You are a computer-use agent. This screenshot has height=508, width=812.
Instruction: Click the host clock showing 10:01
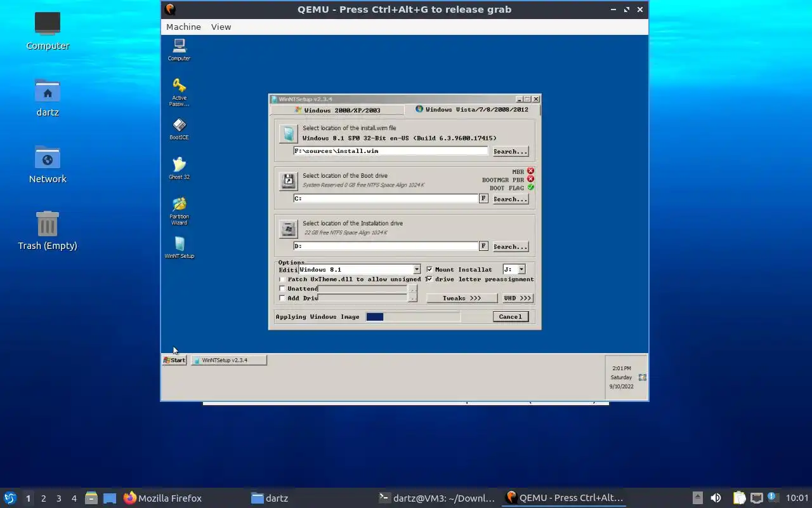pyautogui.click(x=797, y=498)
